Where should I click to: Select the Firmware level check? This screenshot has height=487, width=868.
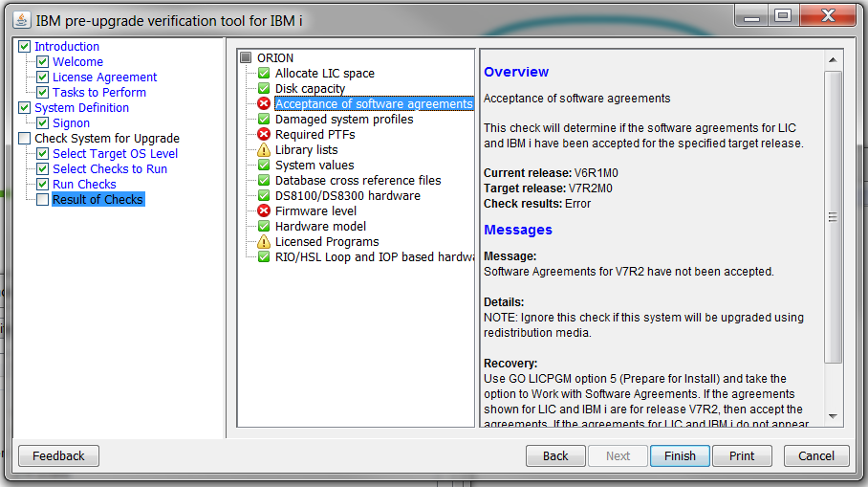point(315,211)
